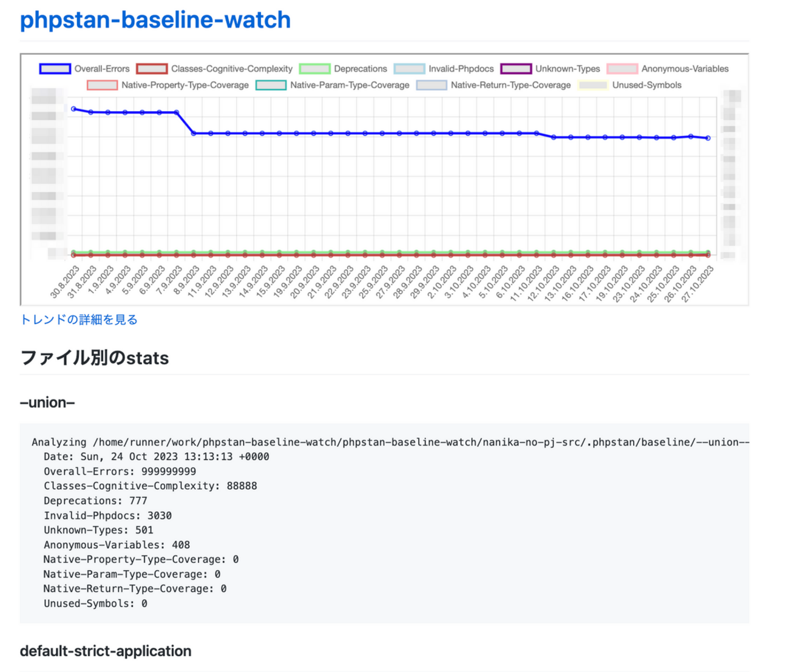Toggle the Unused-Symbols legend entry
Image resolution: width=789 pixels, height=672 pixels.
[x=593, y=85]
